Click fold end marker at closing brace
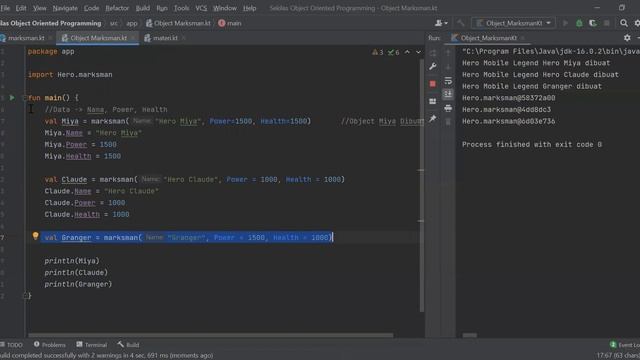The height and width of the screenshot is (360, 640). [x=25, y=296]
